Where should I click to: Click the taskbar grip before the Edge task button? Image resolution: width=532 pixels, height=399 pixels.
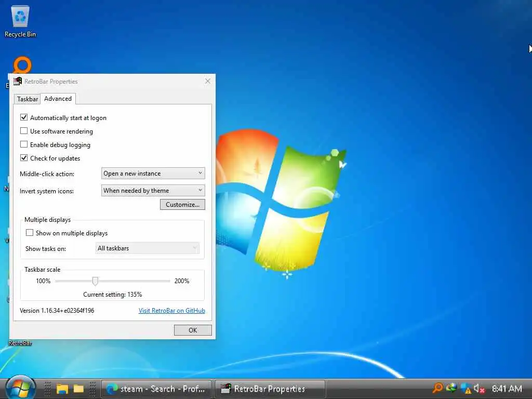(x=92, y=389)
